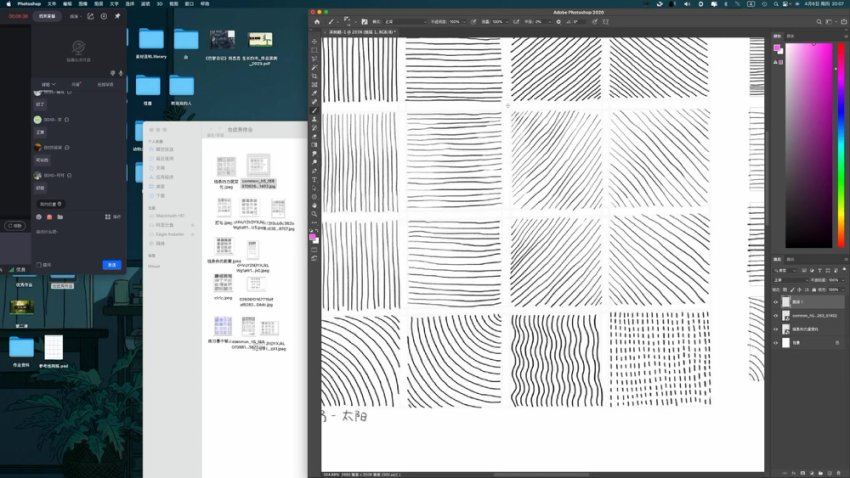The height and width of the screenshot is (478, 850).
Task: Select the Zoom tool
Action: 314,214
